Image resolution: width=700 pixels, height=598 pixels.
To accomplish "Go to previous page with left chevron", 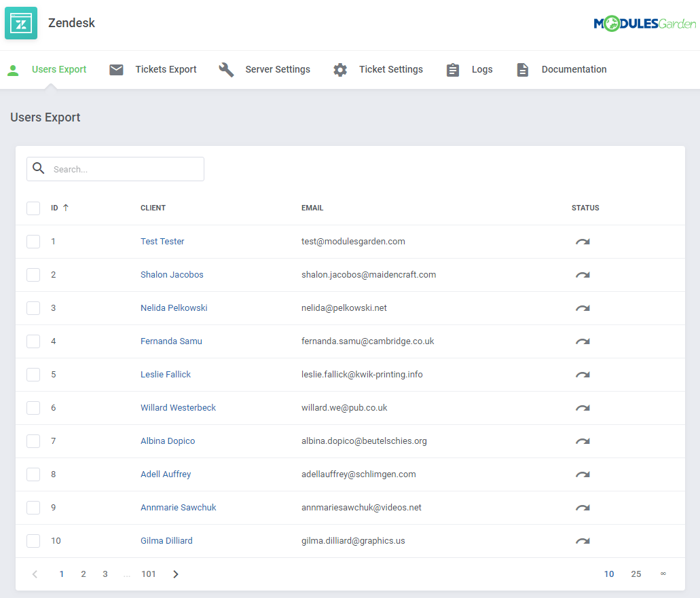I will point(35,574).
